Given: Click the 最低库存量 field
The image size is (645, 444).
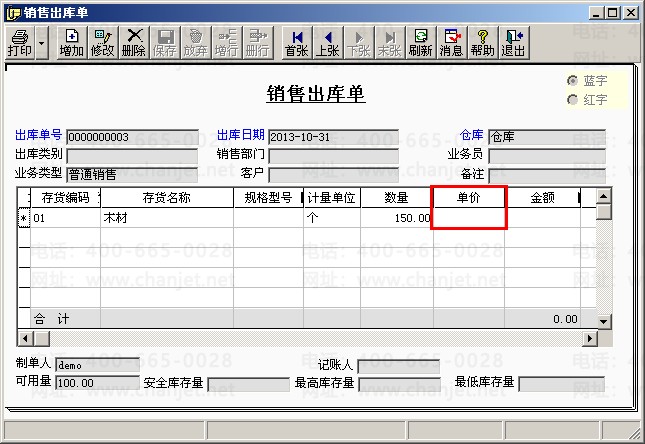Looking at the screenshot, I should [562, 384].
